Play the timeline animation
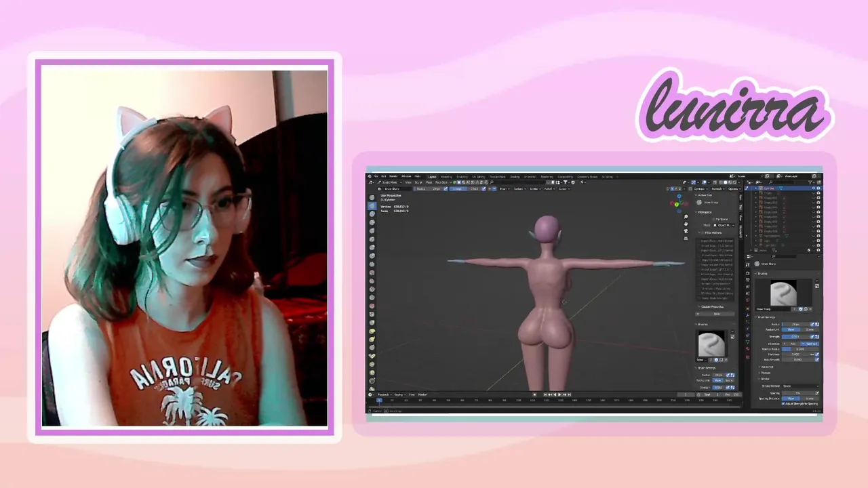This screenshot has width=868, height=488. (x=559, y=394)
